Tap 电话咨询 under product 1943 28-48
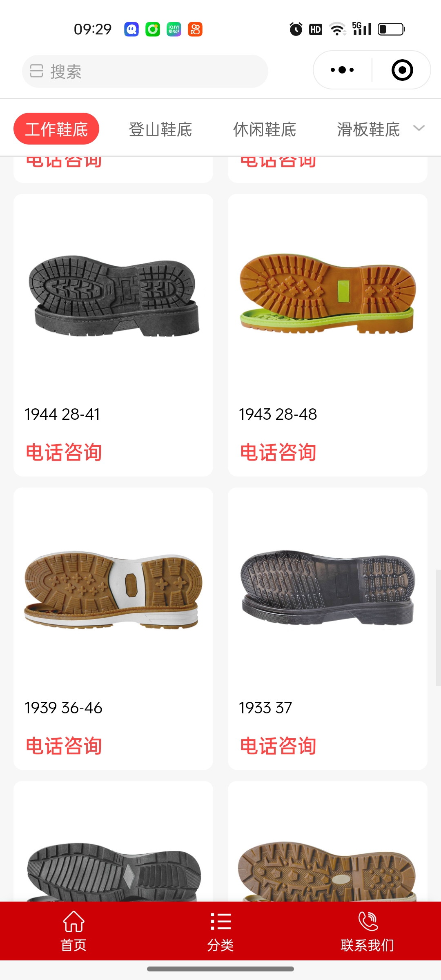 (x=278, y=452)
